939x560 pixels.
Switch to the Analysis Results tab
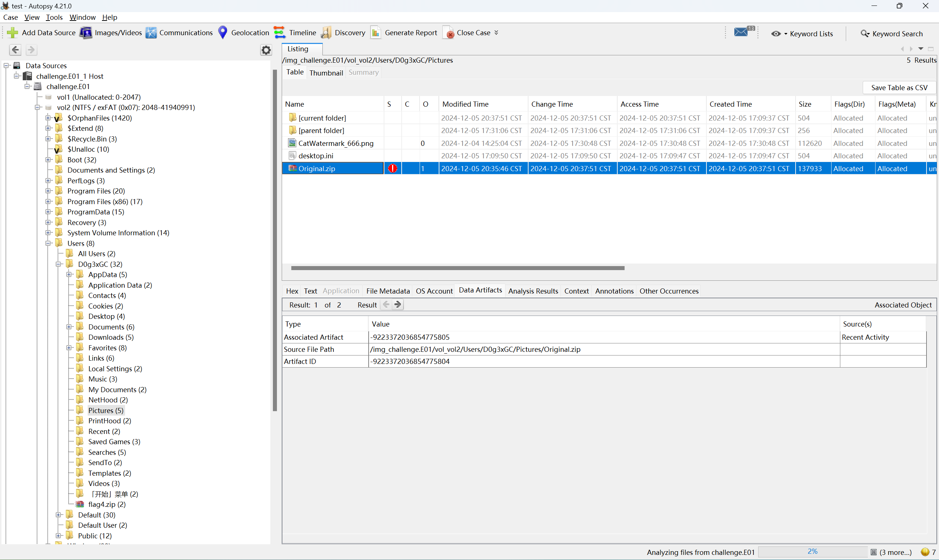[533, 291]
